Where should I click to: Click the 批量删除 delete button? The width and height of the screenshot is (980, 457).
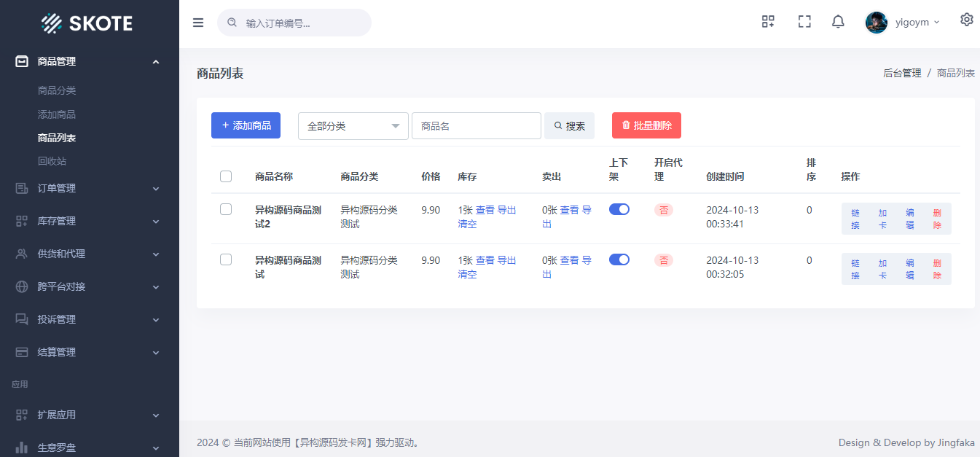coord(646,125)
